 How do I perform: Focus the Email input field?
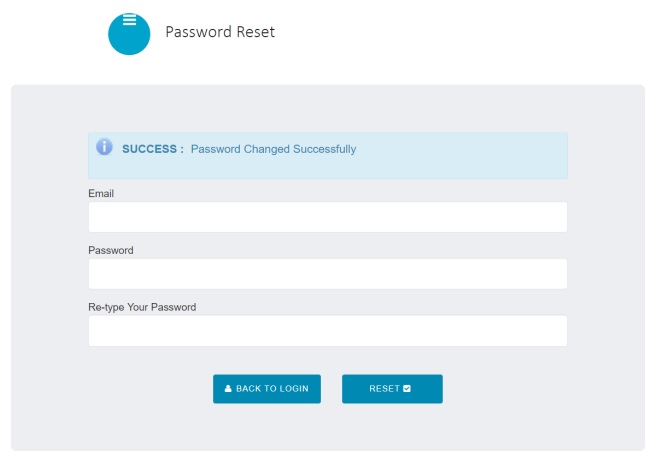tap(328, 217)
